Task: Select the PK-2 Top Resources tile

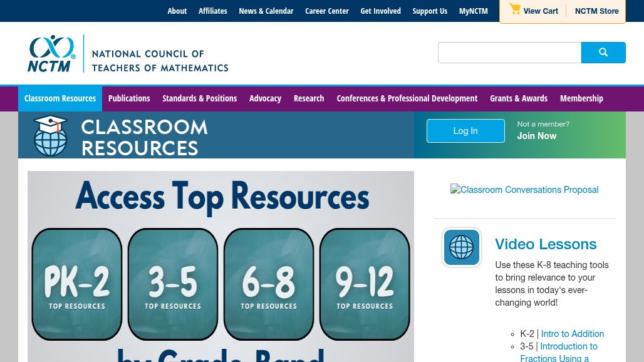Action: (77, 284)
